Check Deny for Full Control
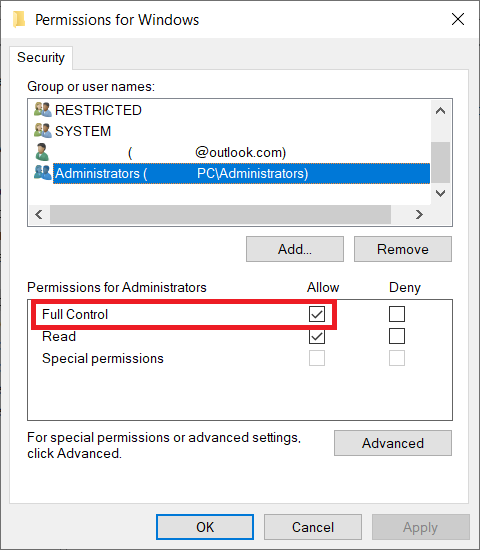480x550 pixels. point(397,314)
